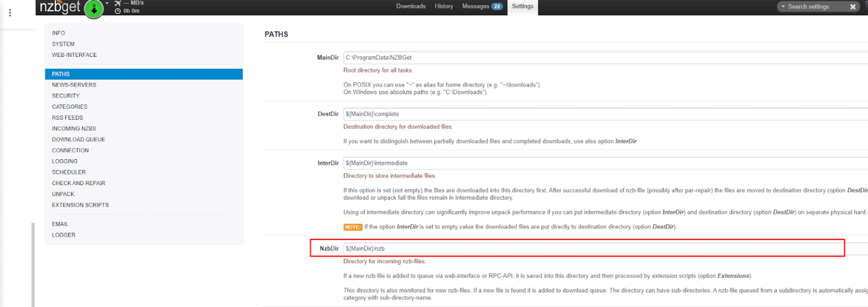
Task: Switch to the Downloads tab
Action: pos(411,6)
